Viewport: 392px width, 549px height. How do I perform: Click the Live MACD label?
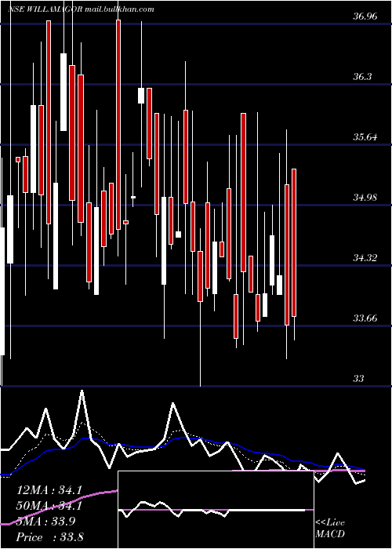point(330,528)
